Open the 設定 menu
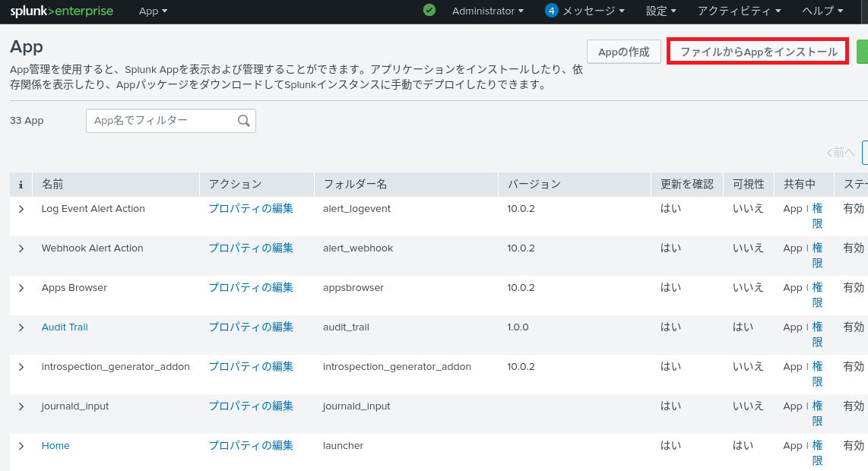This screenshot has width=868, height=471. click(661, 11)
